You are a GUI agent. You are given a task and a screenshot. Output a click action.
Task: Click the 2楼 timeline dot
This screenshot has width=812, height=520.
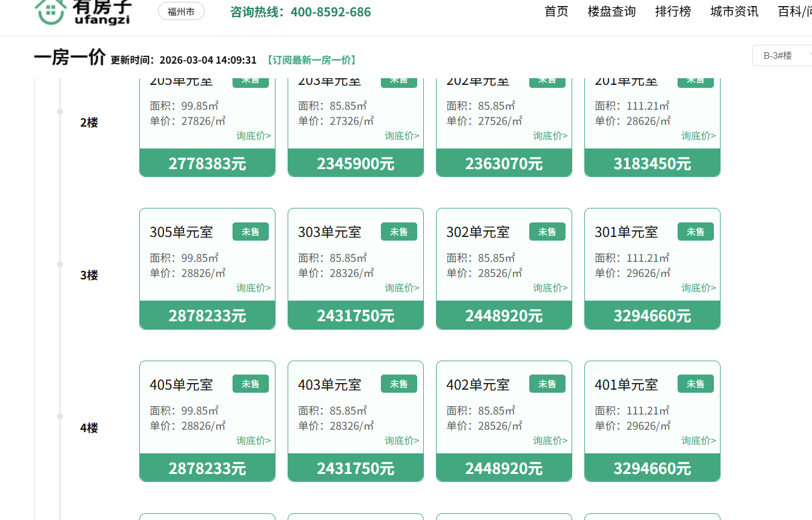point(60,112)
